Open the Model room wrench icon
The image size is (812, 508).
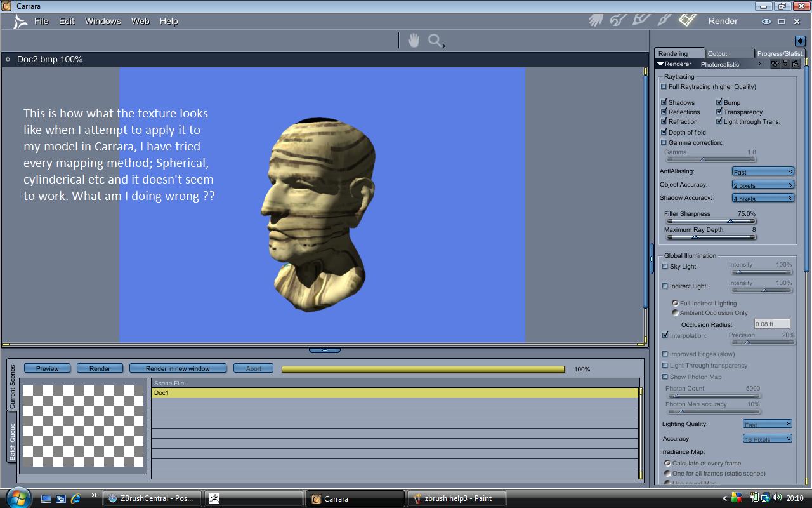click(618, 21)
